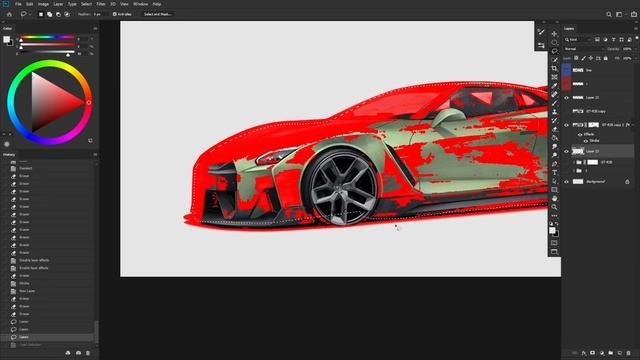Select the Lasso tool in the toolbar
The image size is (640, 360).
pyautogui.click(x=554, y=51)
